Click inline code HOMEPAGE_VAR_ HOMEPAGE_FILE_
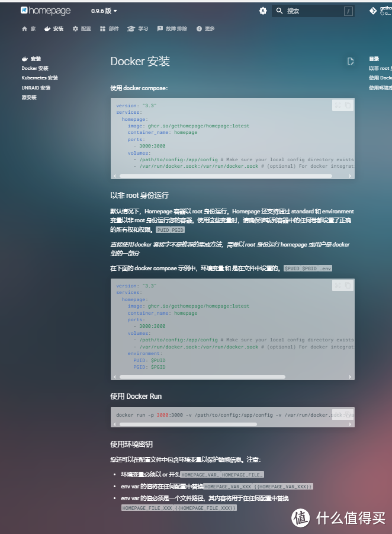The image size is (392, 534). coord(222,475)
